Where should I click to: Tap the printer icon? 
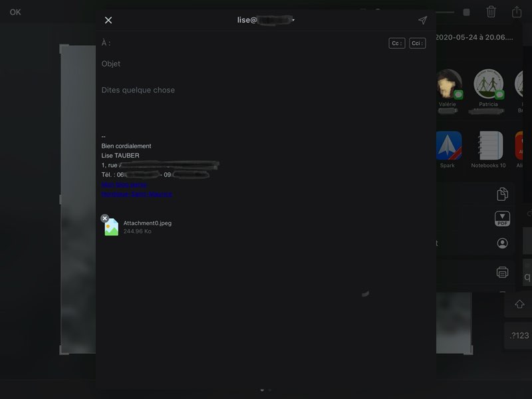coord(502,272)
